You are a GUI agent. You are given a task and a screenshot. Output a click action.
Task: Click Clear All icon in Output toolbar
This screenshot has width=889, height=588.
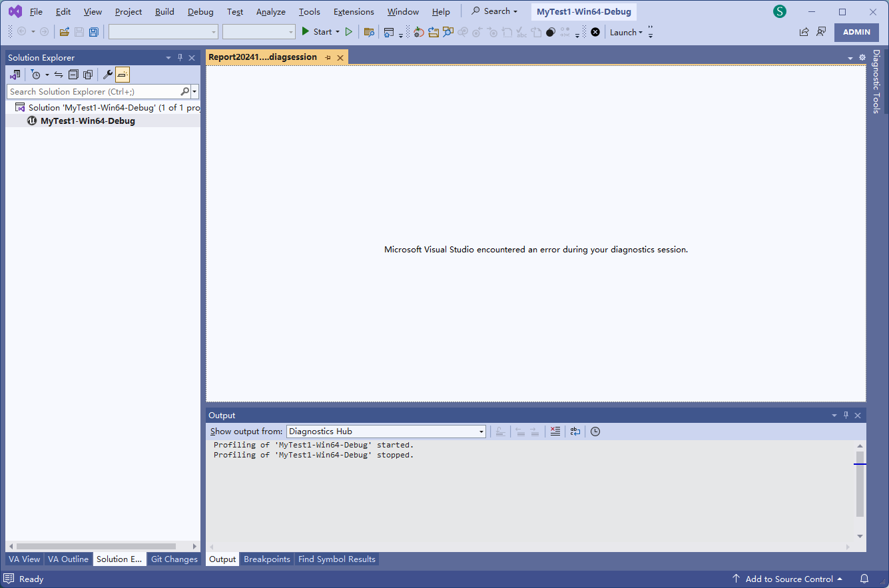555,432
